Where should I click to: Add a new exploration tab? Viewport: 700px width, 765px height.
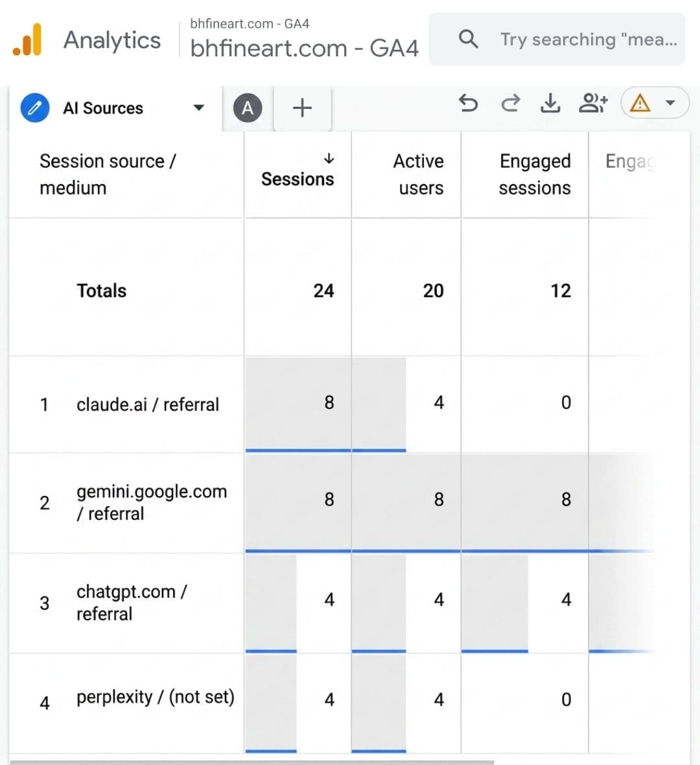pos(302,108)
